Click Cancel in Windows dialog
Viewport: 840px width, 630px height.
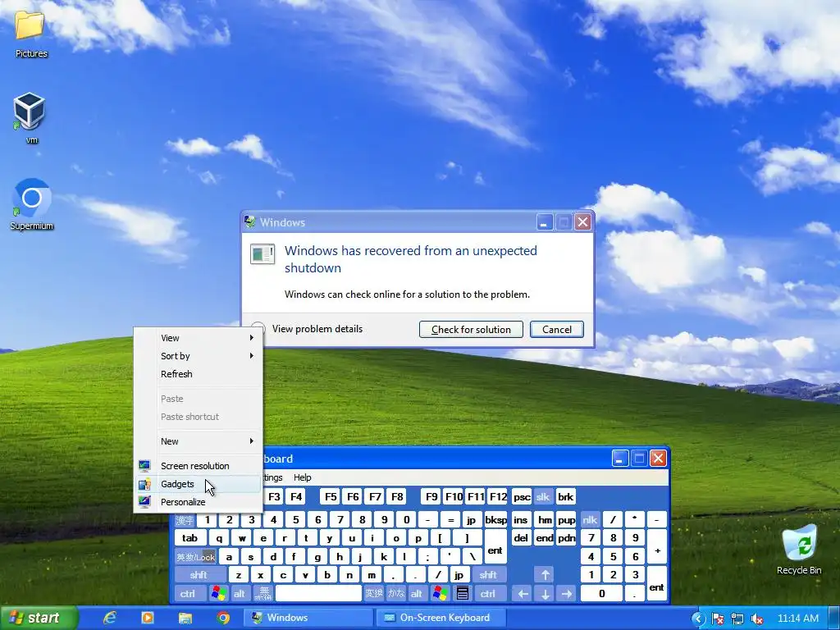[x=557, y=330]
